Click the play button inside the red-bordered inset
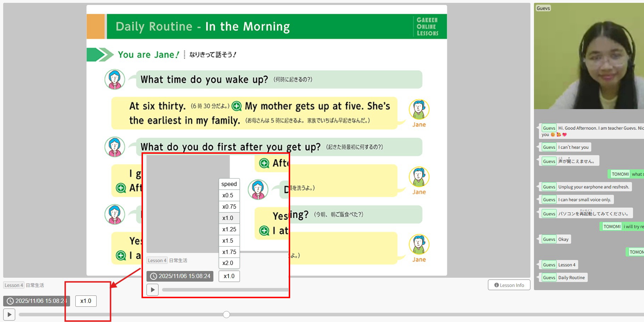The image size is (644, 322). click(x=153, y=290)
